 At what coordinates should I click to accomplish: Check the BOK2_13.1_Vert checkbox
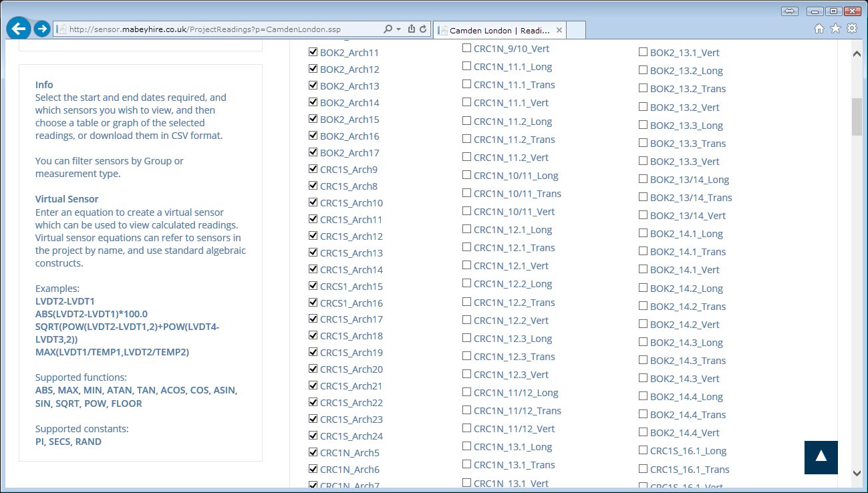point(643,51)
